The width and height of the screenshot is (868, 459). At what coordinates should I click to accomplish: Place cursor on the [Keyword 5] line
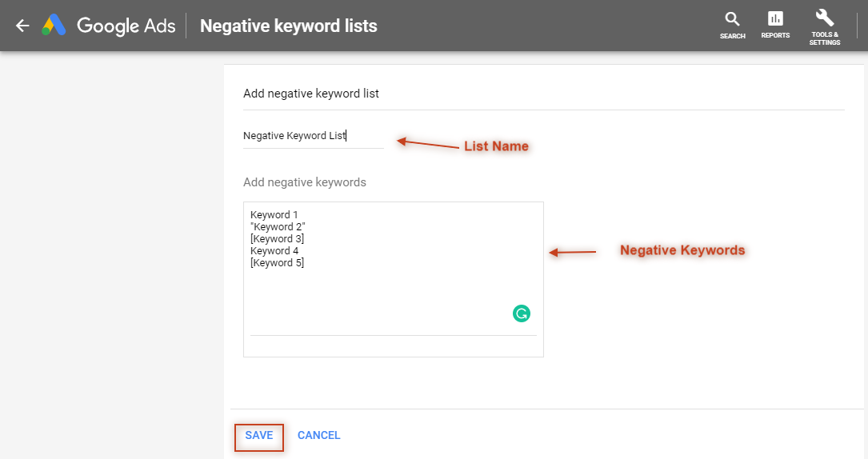[277, 263]
